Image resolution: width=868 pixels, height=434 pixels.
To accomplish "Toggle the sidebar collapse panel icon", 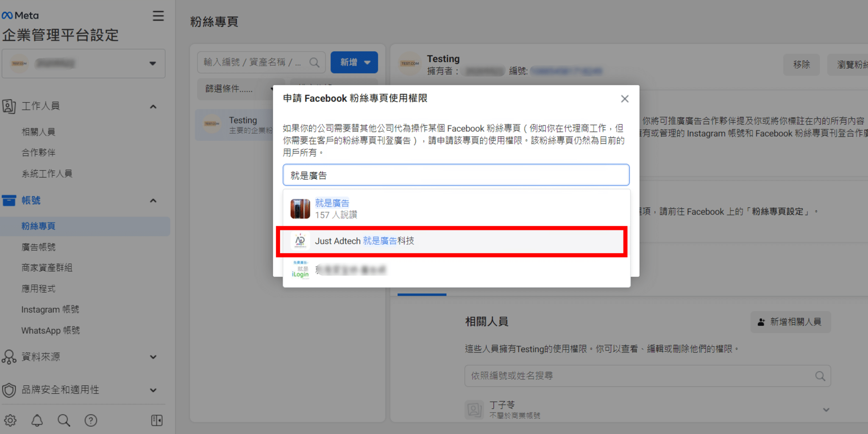I will (x=157, y=420).
